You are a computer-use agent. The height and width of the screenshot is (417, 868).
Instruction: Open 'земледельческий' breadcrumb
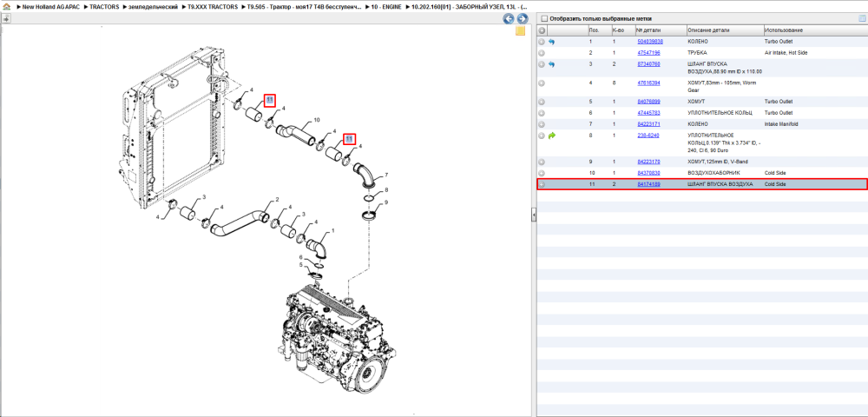[x=153, y=7]
